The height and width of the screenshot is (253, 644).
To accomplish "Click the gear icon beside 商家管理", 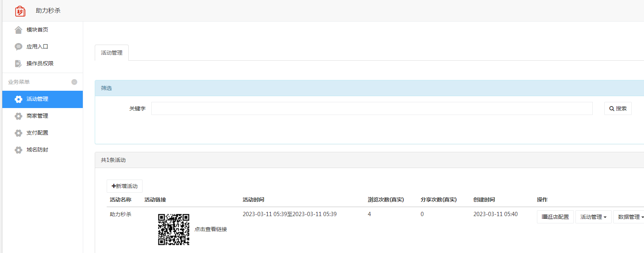I will 18,116.
